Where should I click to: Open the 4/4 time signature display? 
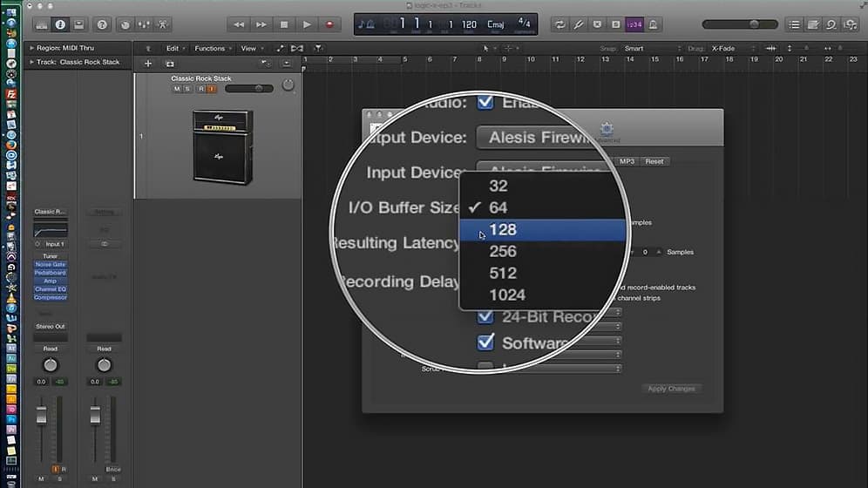pyautogui.click(x=525, y=24)
